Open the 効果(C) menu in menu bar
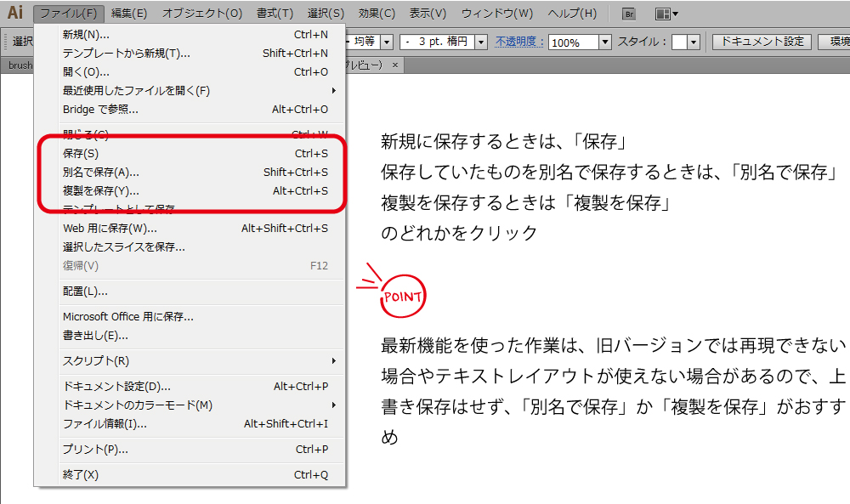This screenshot has width=850, height=504. (x=377, y=14)
